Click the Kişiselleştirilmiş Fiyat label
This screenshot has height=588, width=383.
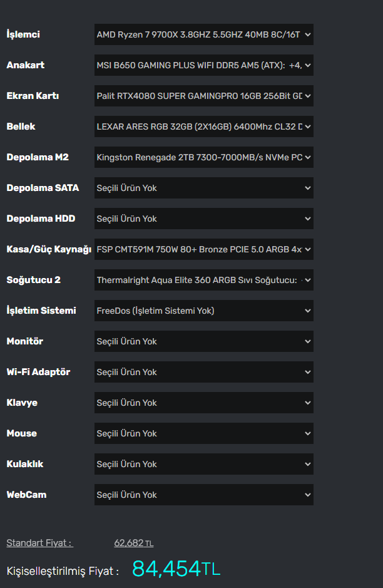[x=63, y=571]
